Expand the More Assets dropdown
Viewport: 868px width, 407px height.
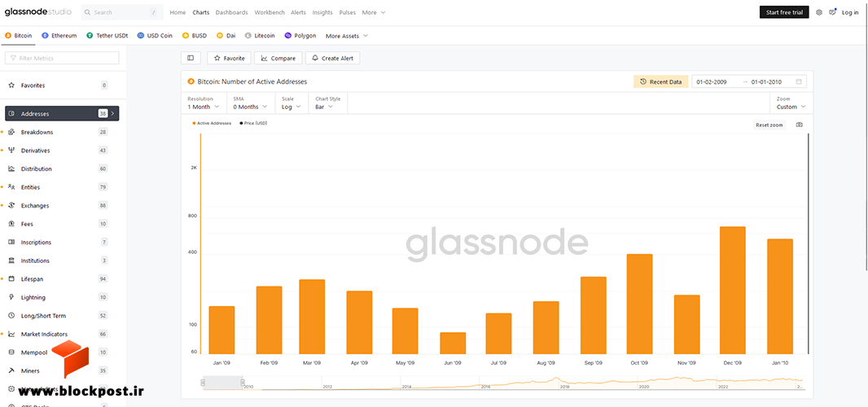347,36
